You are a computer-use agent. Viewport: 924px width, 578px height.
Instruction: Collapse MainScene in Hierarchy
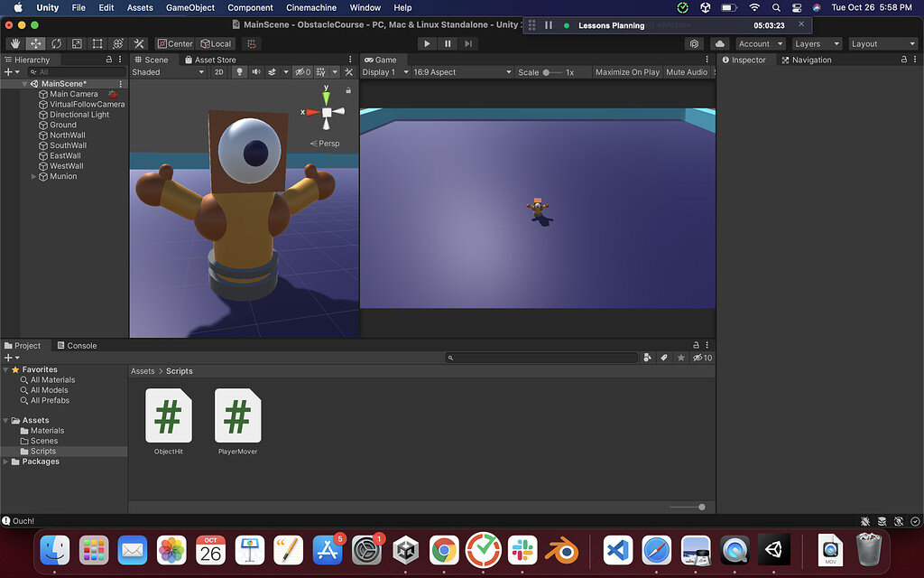pyautogui.click(x=24, y=84)
